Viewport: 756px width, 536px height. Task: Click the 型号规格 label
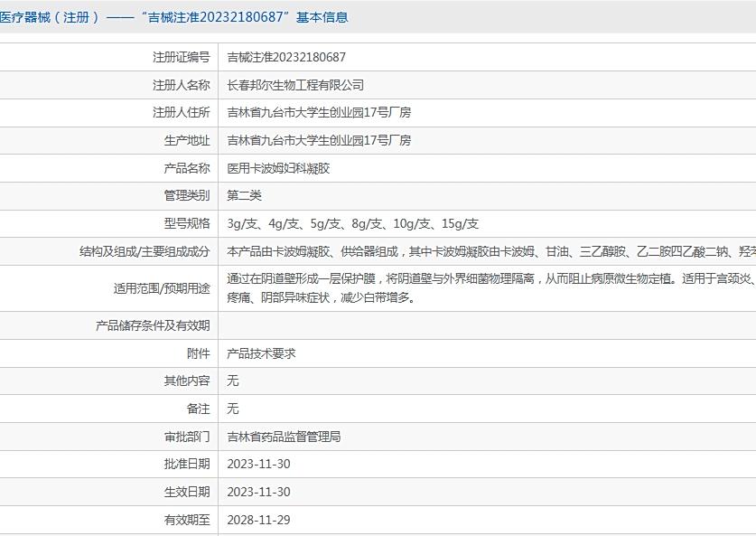click(187, 223)
